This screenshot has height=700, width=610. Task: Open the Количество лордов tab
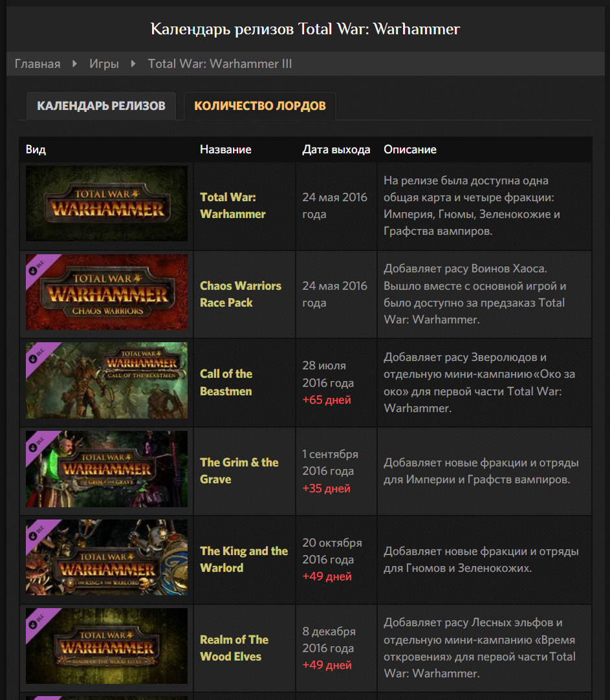click(x=259, y=106)
